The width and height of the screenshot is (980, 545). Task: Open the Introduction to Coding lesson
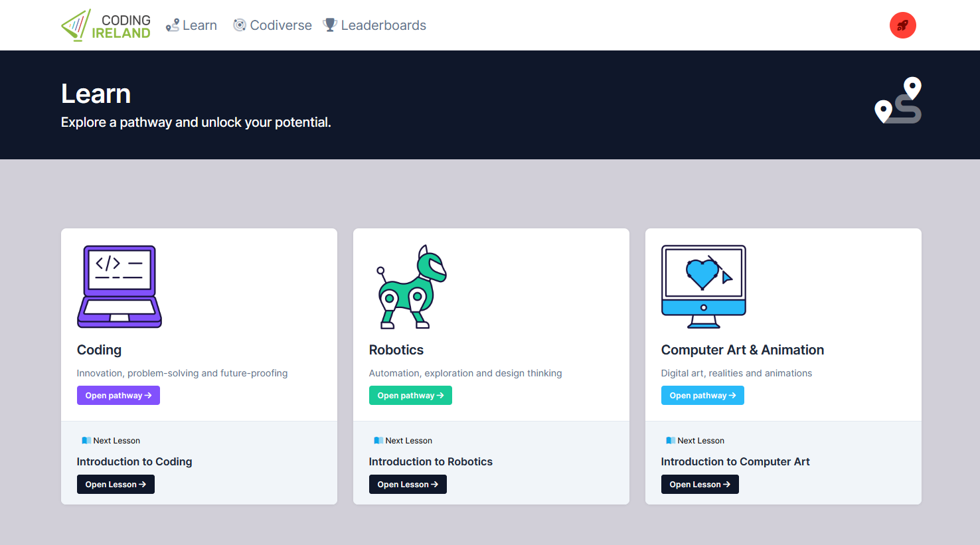116,485
